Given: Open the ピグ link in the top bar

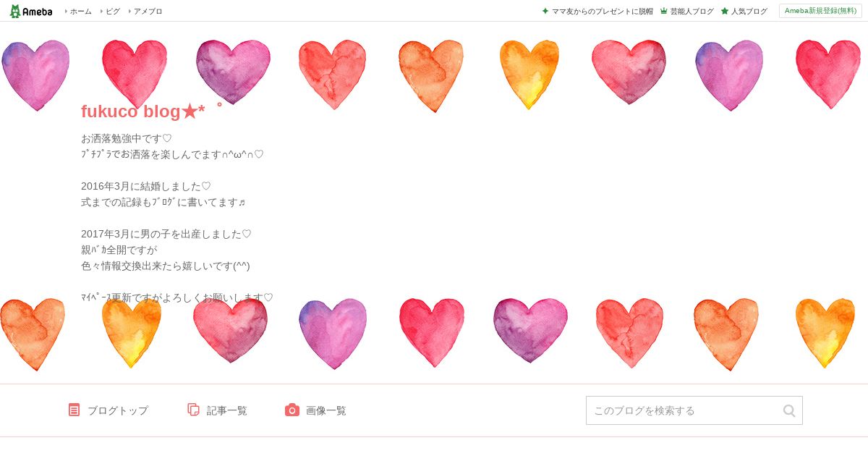Looking at the screenshot, I should [x=113, y=11].
